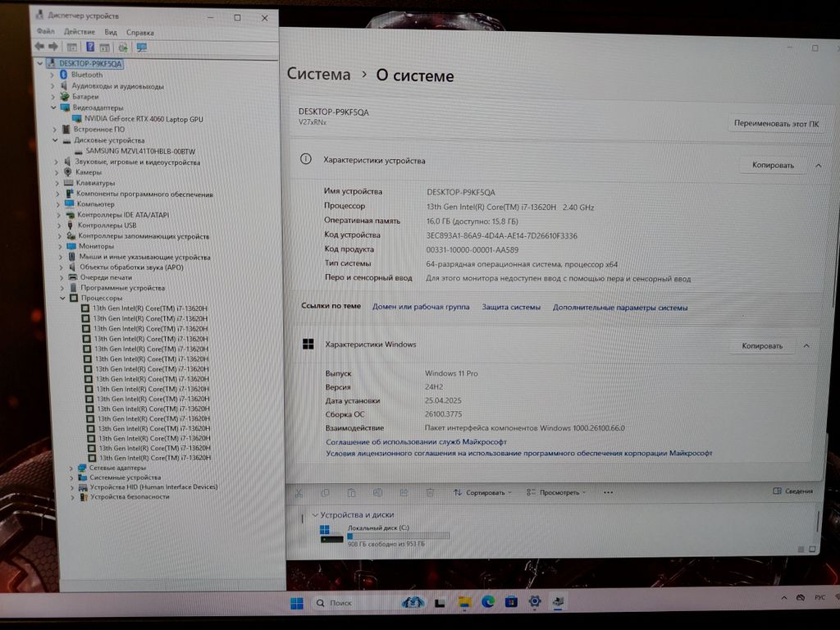Open Microsoft Store from the taskbar
Viewport: 840px width, 630px height.
coord(511,602)
